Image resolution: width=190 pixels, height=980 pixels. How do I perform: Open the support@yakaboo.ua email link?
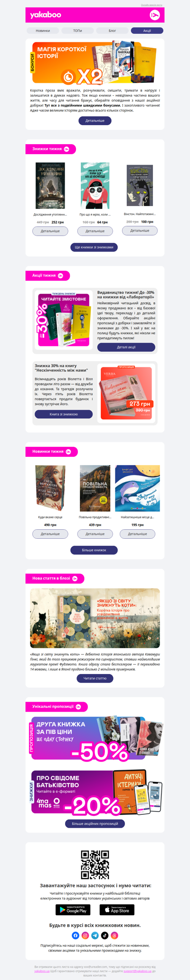point(137,970)
